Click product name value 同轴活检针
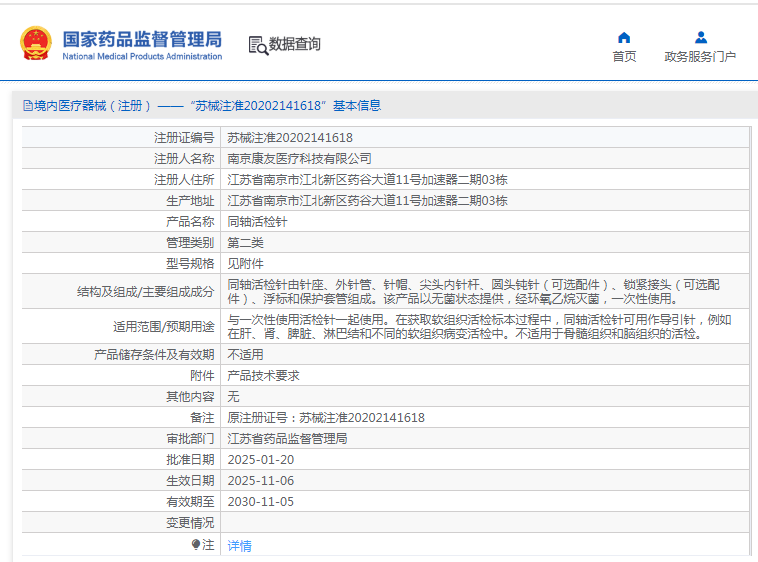This screenshot has width=758, height=562. (257, 222)
